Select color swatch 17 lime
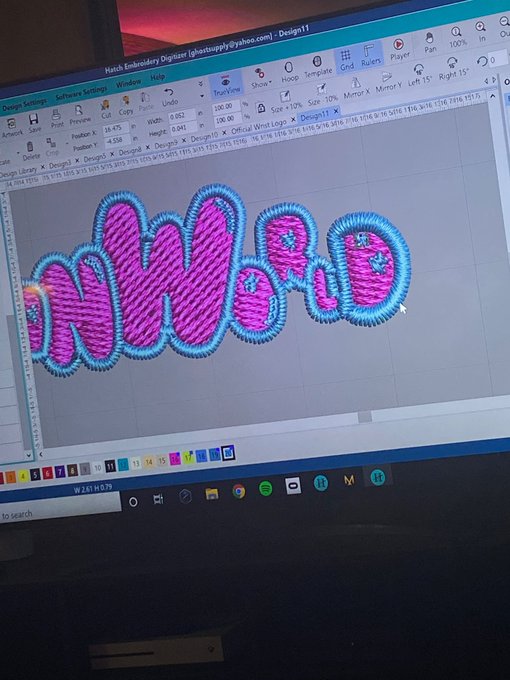The width and height of the screenshot is (510, 680). click(188, 457)
